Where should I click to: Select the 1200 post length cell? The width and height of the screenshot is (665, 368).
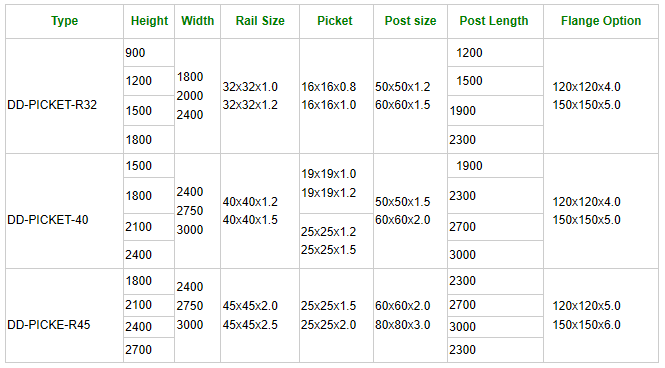click(495, 53)
